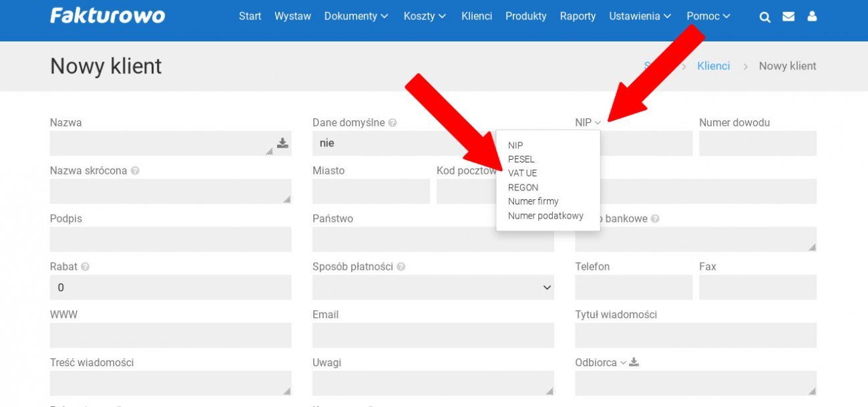Screen dimensions: 868x407
Task: Go to the Raporty page
Action: (x=578, y=16)
